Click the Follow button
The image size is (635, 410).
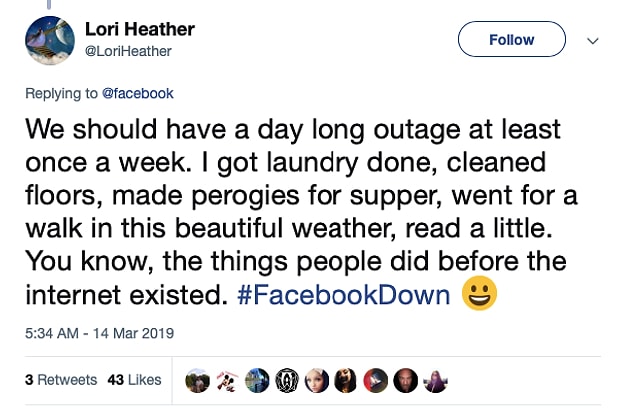point(511,39)
